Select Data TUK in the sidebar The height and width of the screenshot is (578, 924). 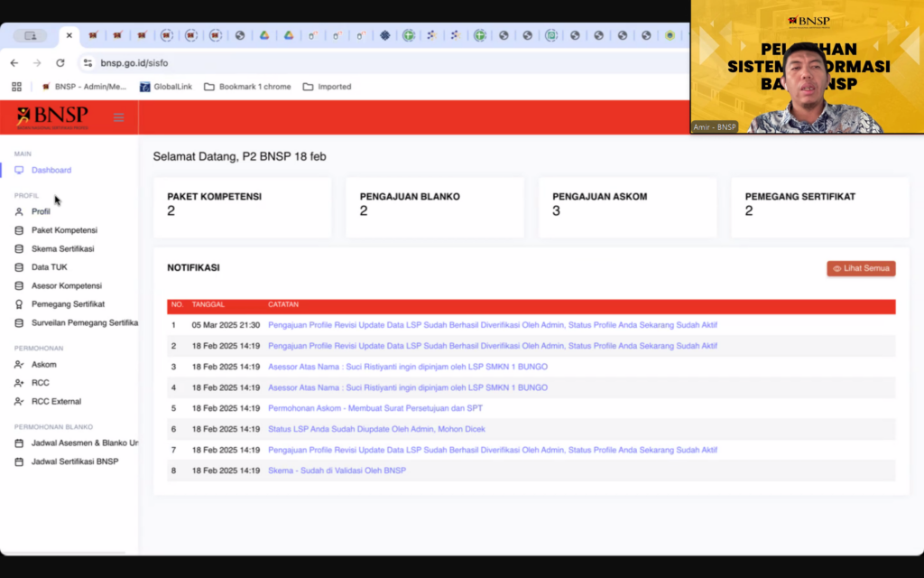click(49, 267)
